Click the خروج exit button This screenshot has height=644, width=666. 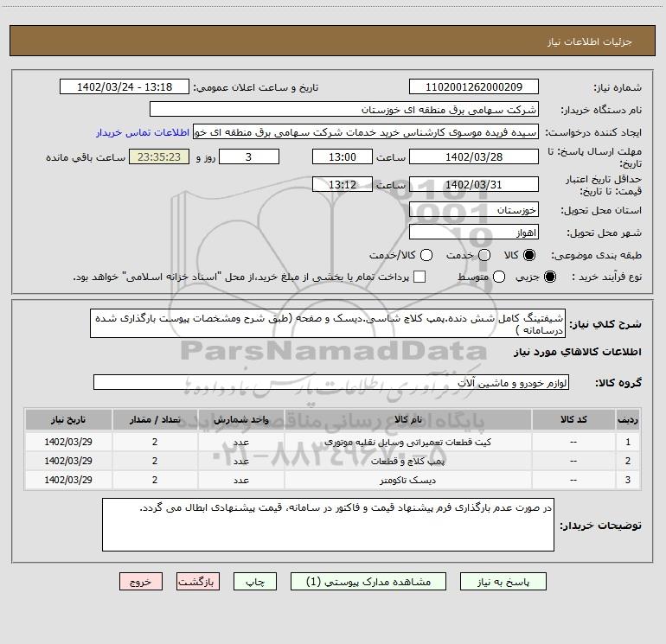pyautogui.click(x=141, y=583)
